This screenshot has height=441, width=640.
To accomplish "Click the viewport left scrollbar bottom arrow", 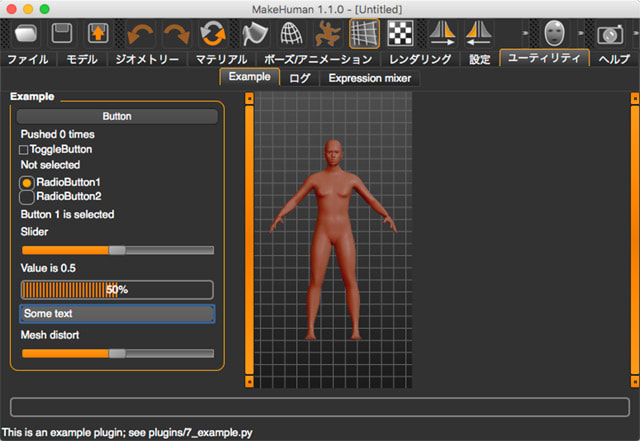I will click(x=249, y=382).
